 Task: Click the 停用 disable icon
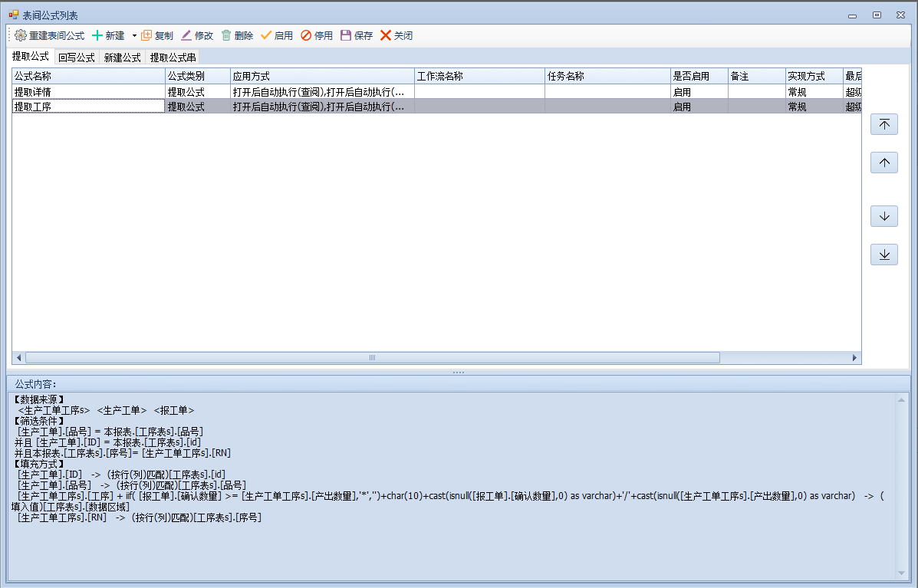306,35
